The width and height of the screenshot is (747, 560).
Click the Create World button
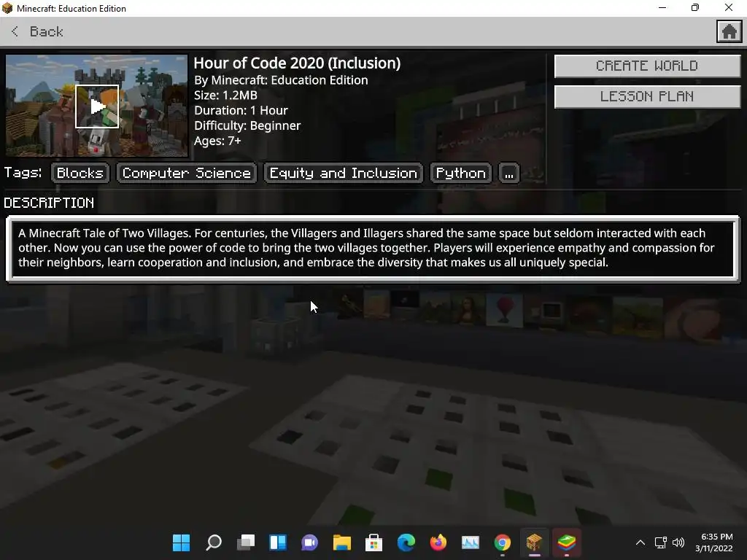647,66
